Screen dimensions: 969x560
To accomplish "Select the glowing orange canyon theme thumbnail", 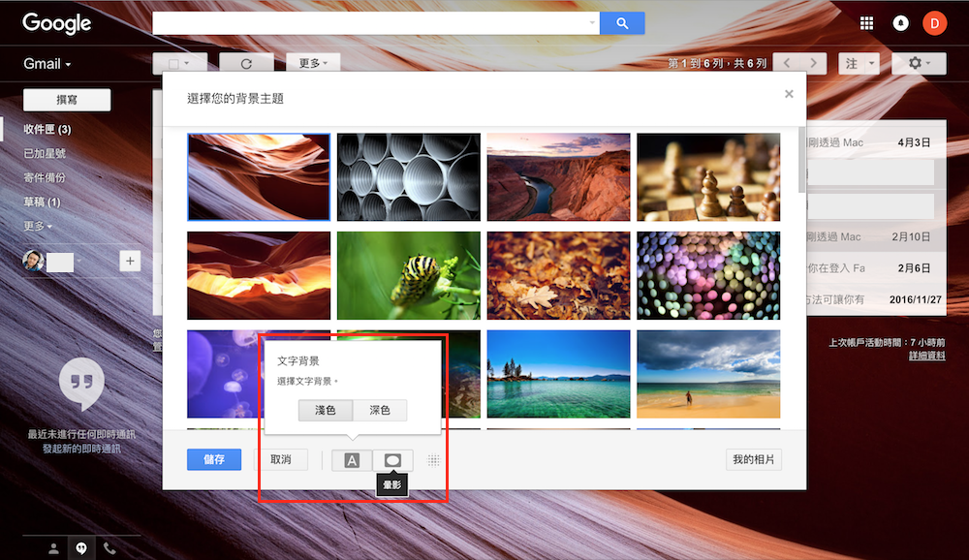I will [259, 276].
